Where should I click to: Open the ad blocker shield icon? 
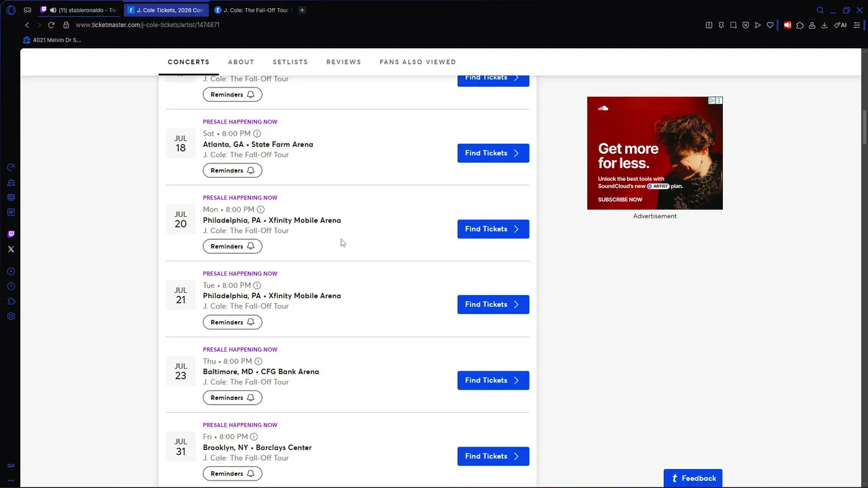(745, 25)
